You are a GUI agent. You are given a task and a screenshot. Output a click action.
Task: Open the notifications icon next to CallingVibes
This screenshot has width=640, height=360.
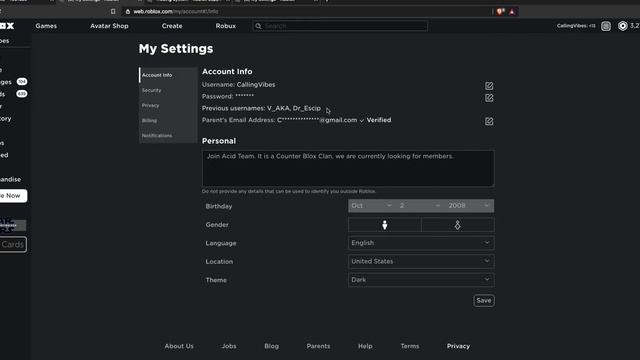(606, 26)
